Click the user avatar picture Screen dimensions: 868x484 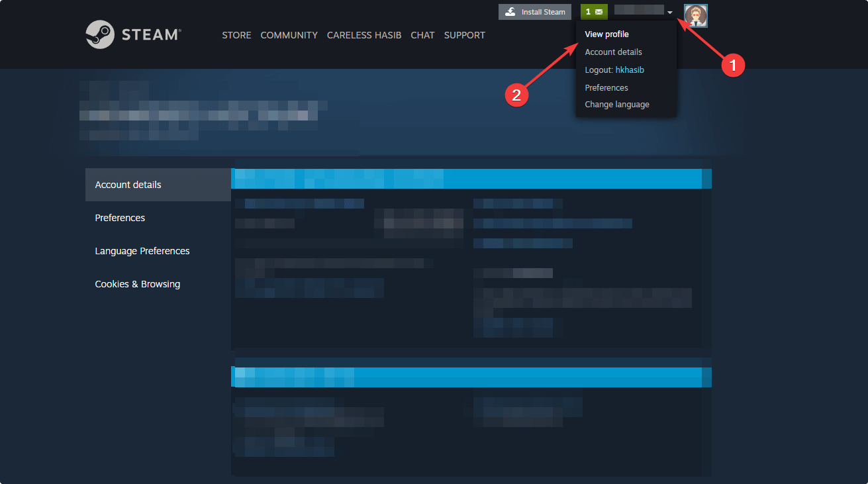point(696,15)
